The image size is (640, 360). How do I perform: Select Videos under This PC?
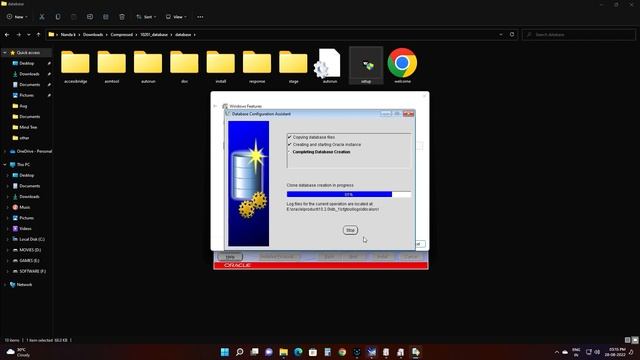[25, 229]
